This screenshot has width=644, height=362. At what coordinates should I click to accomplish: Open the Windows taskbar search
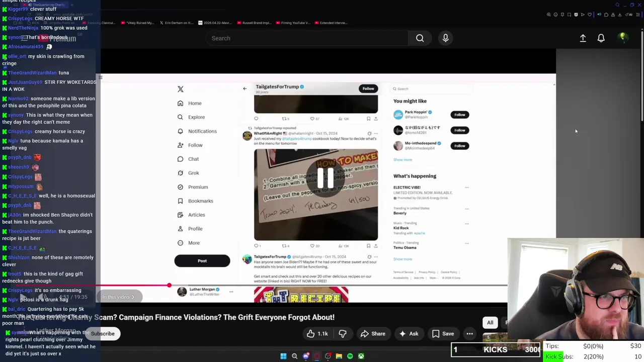[294, 356]
